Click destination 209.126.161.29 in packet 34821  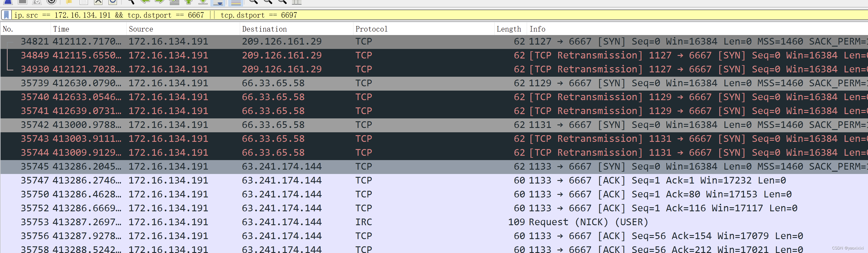click(x=282, y=41)
